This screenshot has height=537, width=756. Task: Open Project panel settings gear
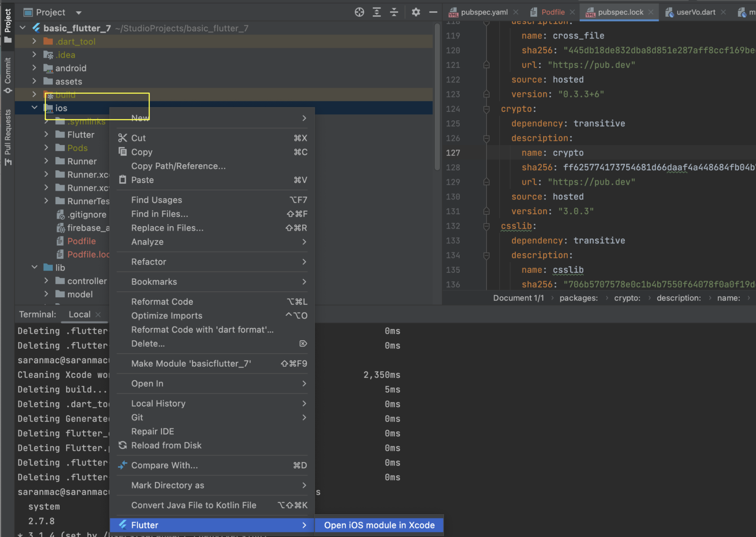pos(416,12)
